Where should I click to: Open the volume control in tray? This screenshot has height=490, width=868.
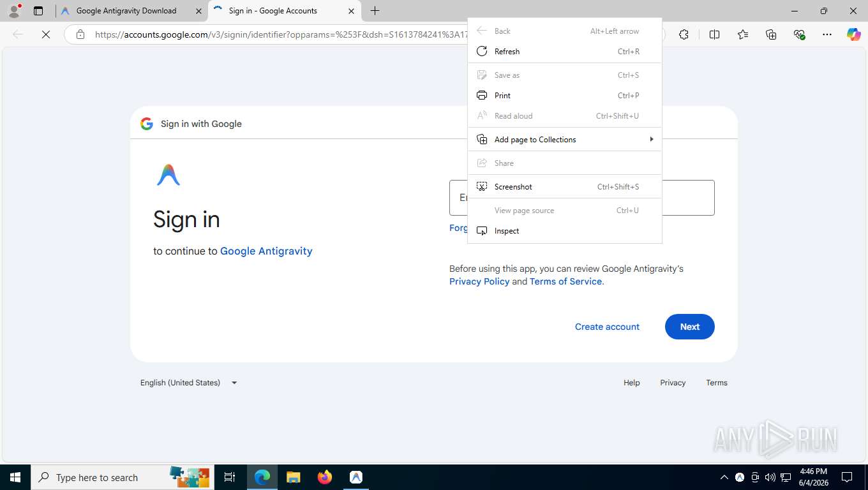point(770,477)
